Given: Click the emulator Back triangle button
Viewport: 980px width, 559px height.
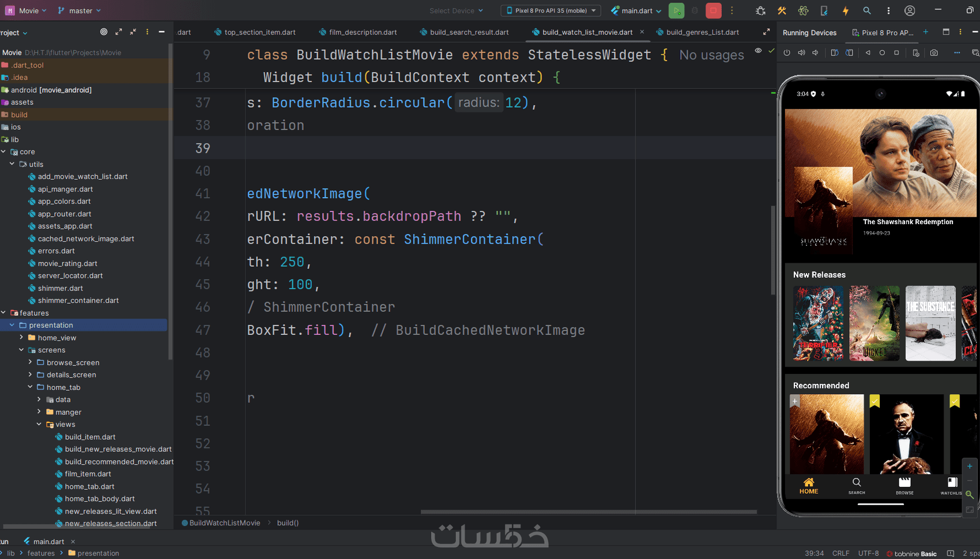Looking at the screenshot, I should 868,52.
